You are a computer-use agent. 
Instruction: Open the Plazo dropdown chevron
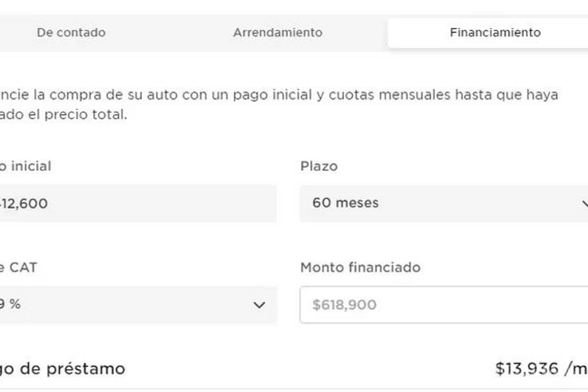[x=585, y=203]
